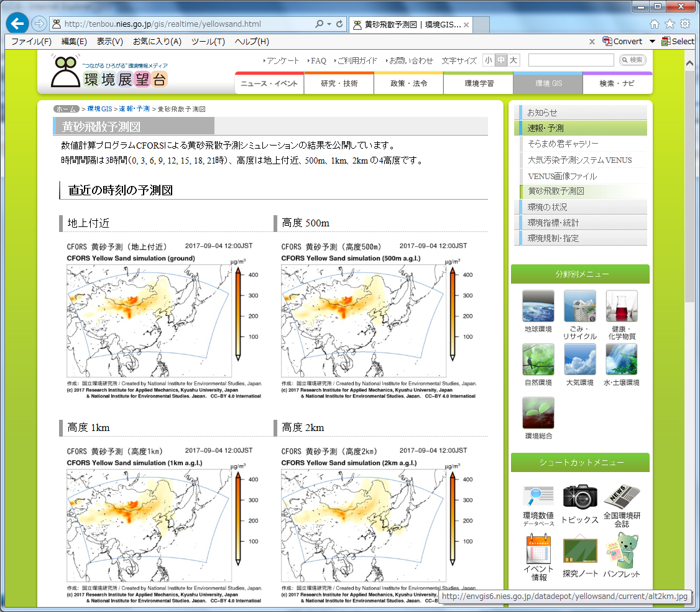Open the 高度 2km forecast map image

pos(378,522)
